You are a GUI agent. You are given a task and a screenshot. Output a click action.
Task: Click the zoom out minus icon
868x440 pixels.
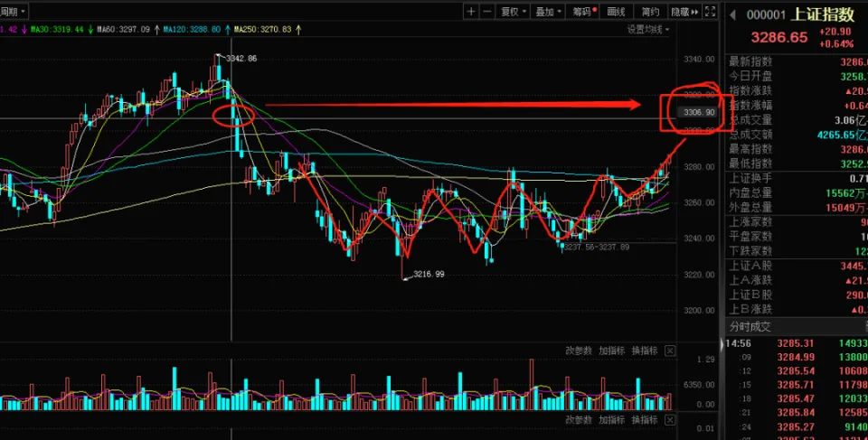pyautogui.click(x=487, y=12)
